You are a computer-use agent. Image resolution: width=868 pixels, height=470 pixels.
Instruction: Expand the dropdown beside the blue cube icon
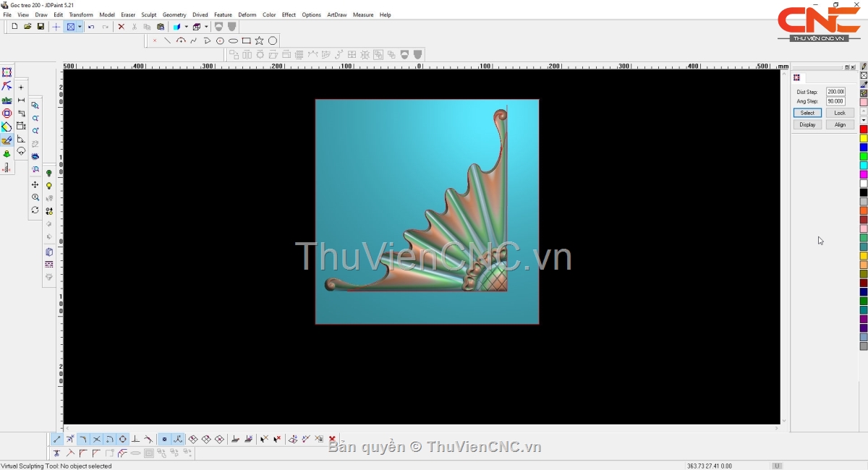click(x=186, y=27)
